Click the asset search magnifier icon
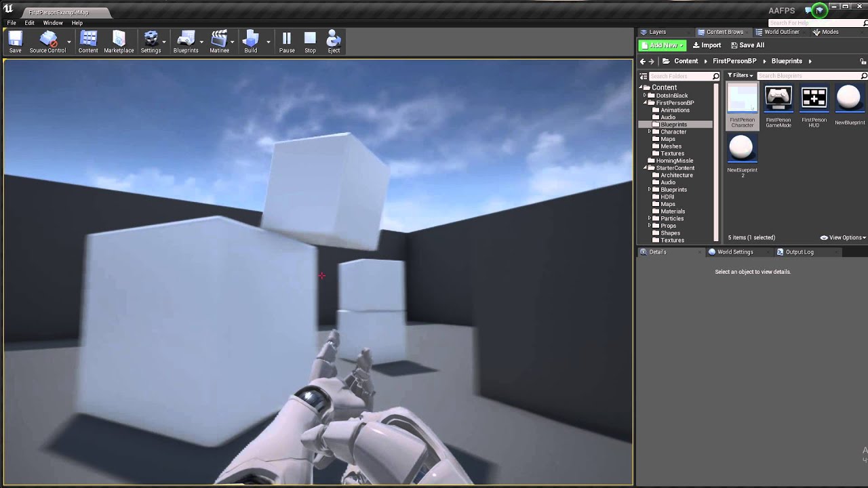Image resolution: width=868 pixels, height=488 pixels. click(864, 76)
